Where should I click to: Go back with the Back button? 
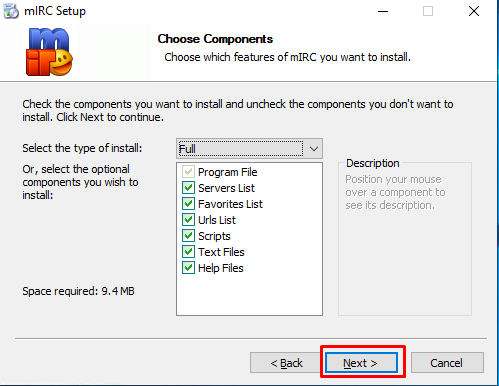(x=286, y=363)
